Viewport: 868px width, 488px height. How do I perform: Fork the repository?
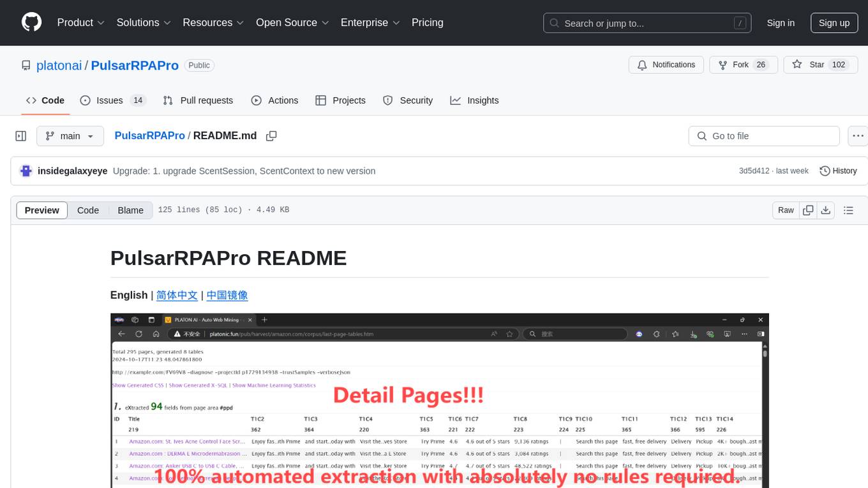pos(743,65)
